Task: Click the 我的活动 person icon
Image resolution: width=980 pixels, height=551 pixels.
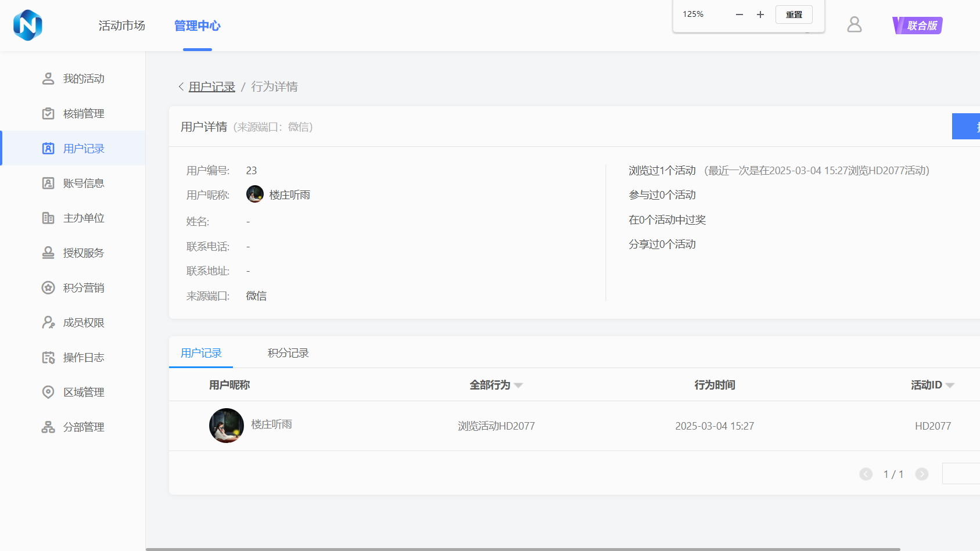Action: (x=48, y=78)
